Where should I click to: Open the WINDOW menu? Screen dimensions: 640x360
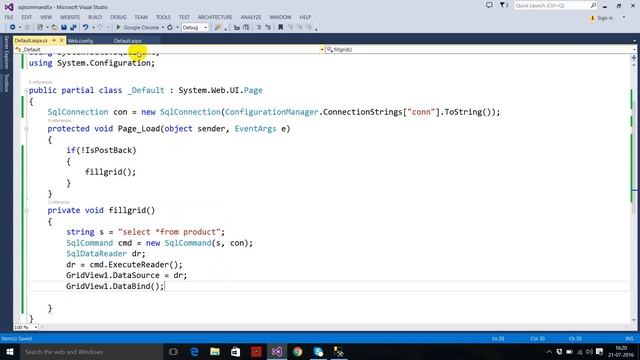click(280, 17)
